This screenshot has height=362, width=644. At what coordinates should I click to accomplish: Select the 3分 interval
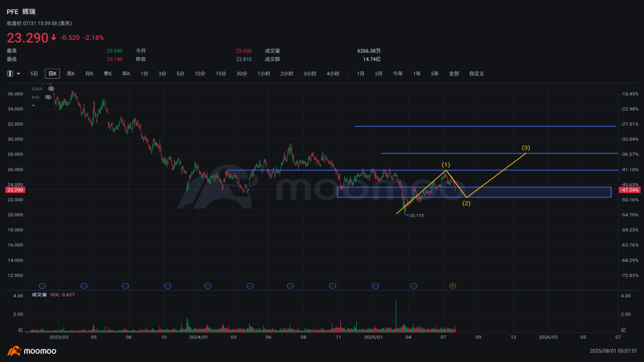pyautogui.click(x=162, y=74)
